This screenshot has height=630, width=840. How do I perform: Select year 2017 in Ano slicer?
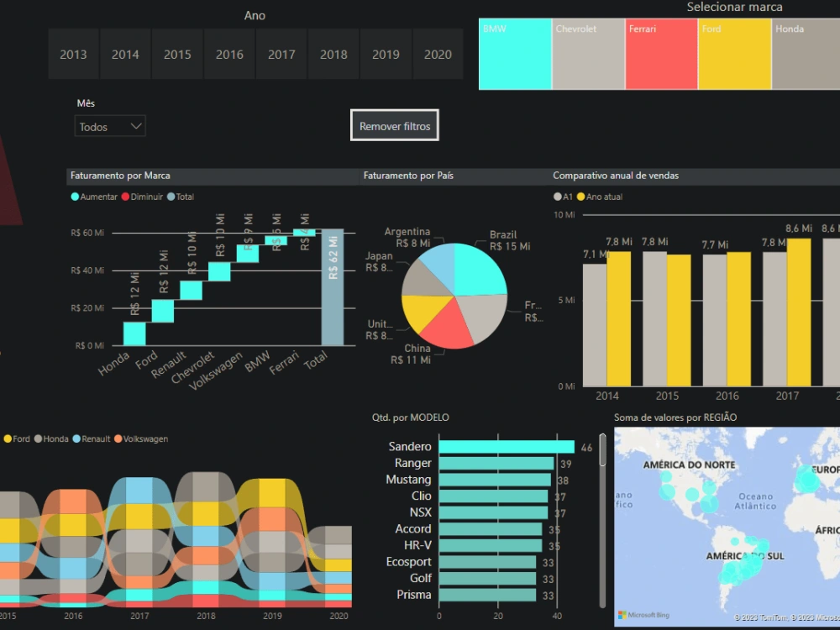point(281,54)
